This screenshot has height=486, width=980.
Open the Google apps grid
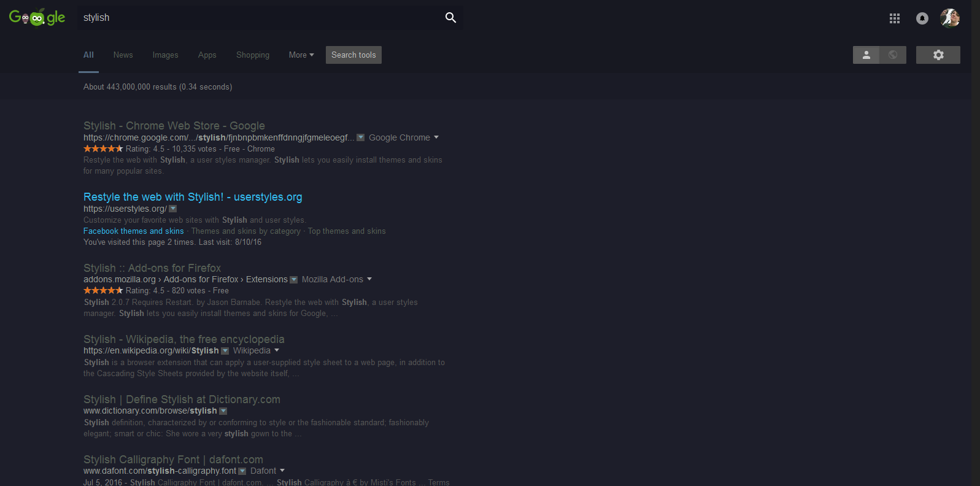895,18
